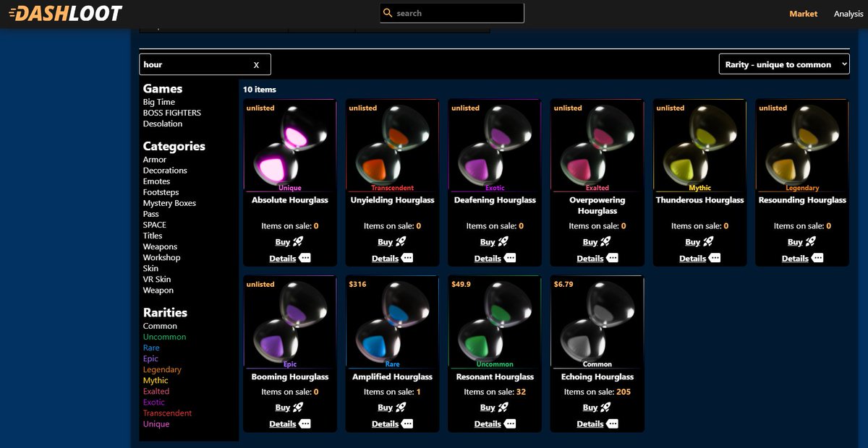Open the Rarity sort order dropdown
This screenshot has width=868, height=448.
784,64
